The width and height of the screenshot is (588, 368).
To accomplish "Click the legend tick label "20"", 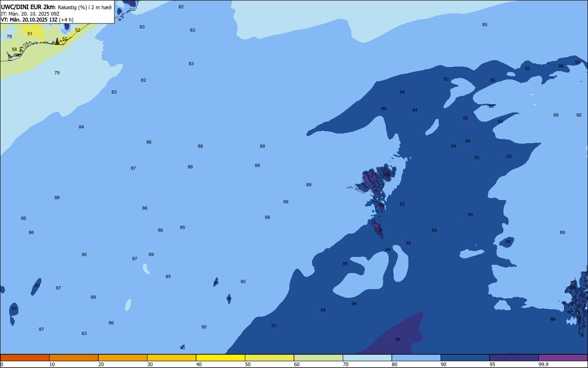I will (101, 364).
